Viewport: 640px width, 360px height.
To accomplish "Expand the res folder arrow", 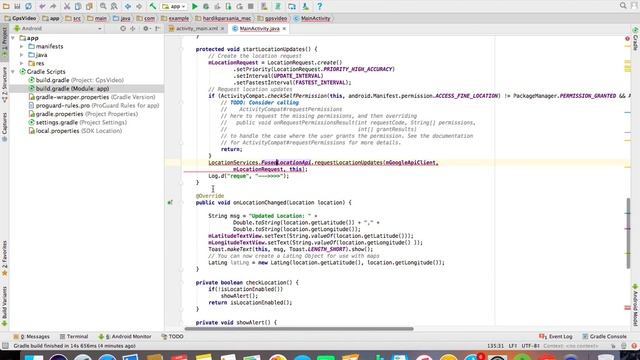I will [22, 63].
